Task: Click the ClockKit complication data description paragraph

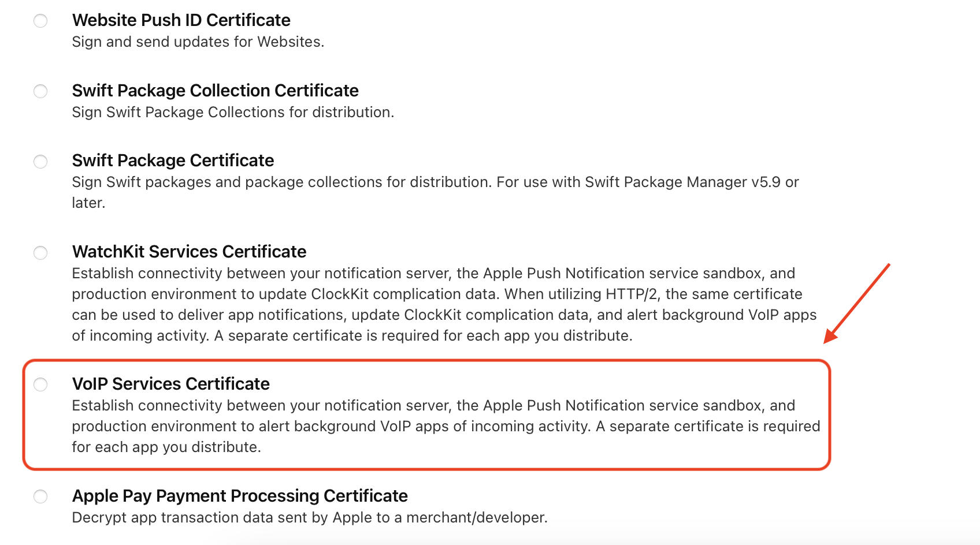Action: (444, 304)
